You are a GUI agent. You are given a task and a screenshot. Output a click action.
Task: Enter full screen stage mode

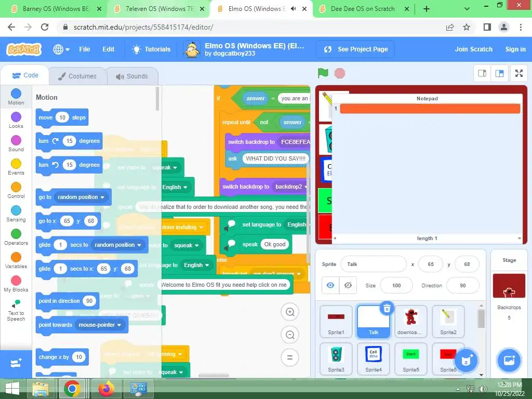(519, 73)
